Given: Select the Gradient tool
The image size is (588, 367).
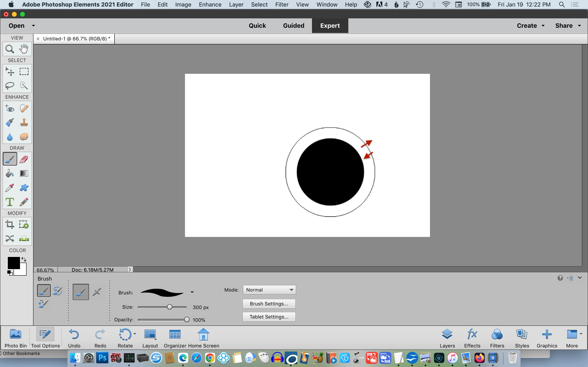Looking at the screenshot, I should click(x=24, y=173).
